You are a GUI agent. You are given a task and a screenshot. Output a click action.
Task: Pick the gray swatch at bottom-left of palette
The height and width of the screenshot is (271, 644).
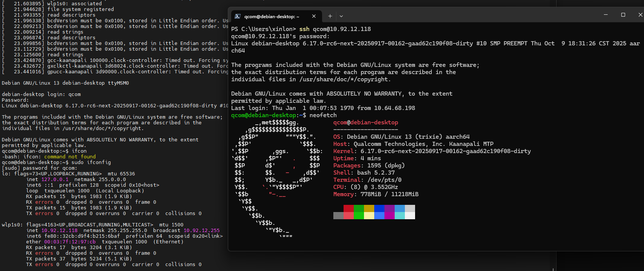(x=338, y=216)
